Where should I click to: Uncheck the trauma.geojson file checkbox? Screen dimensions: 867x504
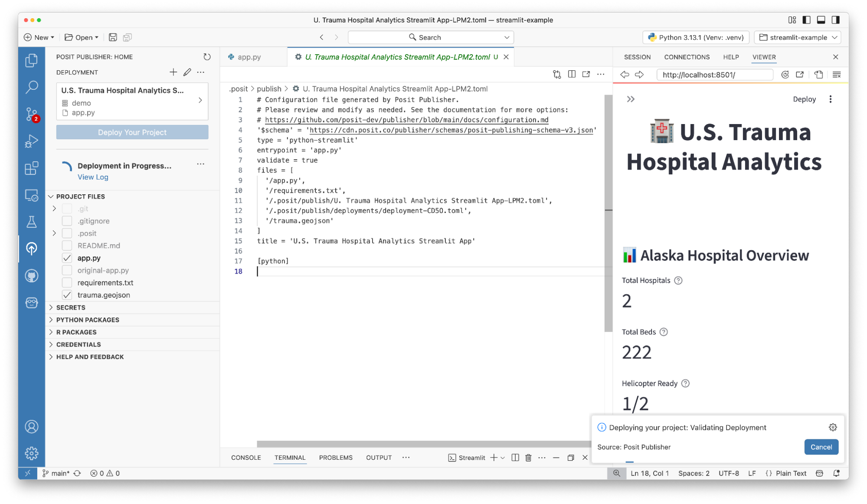click(67, 295)
